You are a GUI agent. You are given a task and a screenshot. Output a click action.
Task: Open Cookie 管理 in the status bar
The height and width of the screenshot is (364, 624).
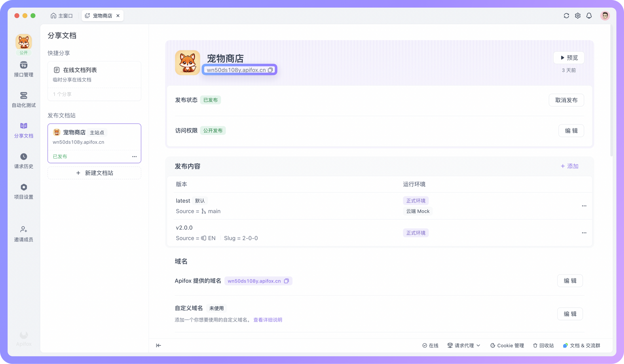pyautogui.click(x=507, y=345)
